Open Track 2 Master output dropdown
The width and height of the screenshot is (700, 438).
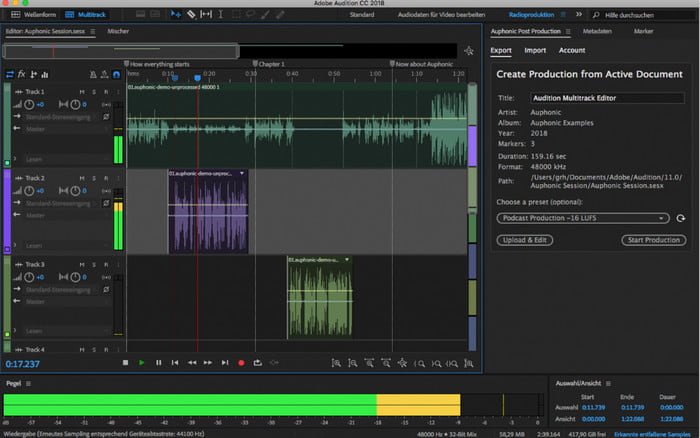67,215
